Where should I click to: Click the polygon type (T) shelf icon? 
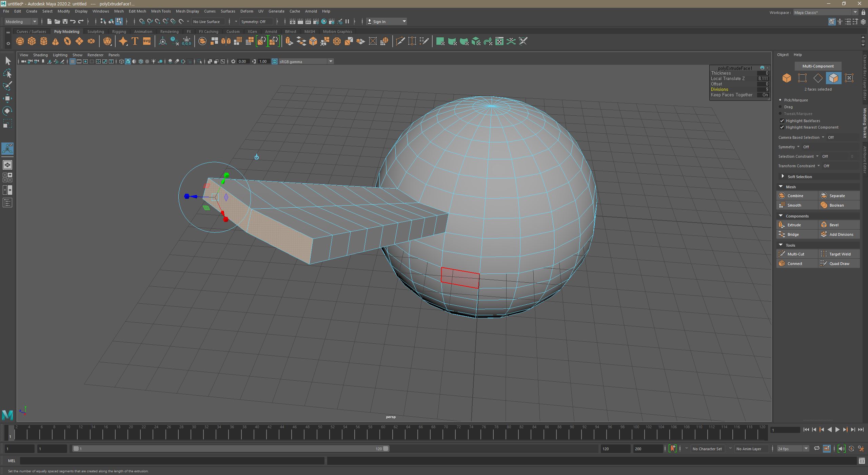[x=135, y=41]
